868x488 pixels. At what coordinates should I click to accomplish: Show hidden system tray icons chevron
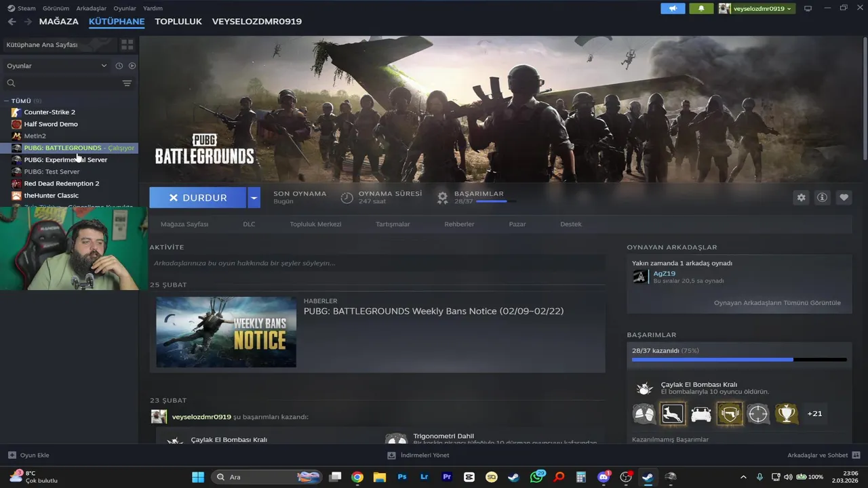[743, 477]
